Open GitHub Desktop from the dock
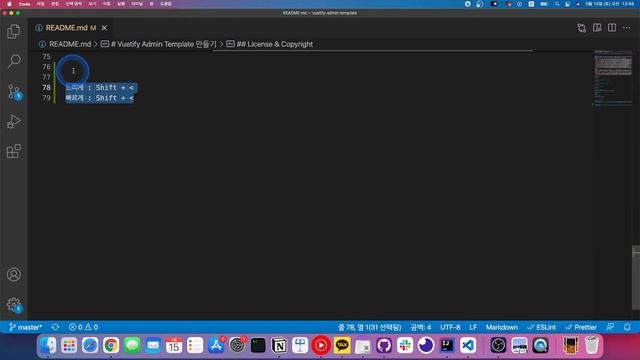The height and width of the screenshot is (360, 640). tap(384, 345)
